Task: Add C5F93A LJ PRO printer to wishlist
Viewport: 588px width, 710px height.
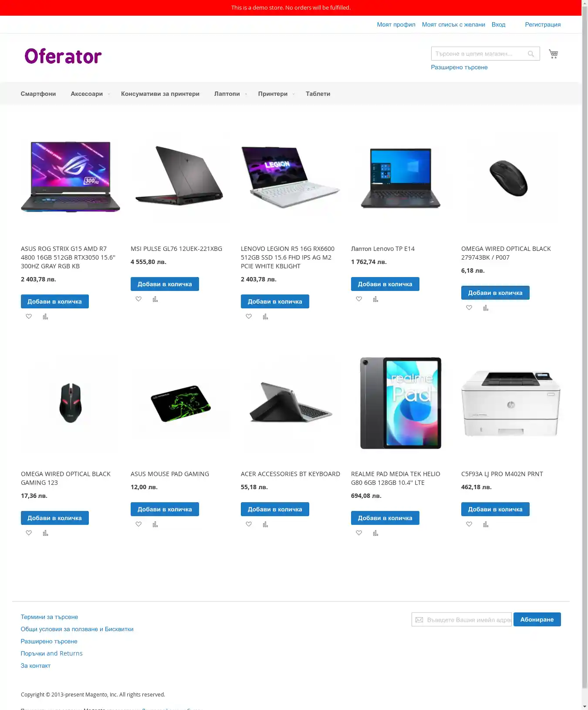Action: point(469,524)
